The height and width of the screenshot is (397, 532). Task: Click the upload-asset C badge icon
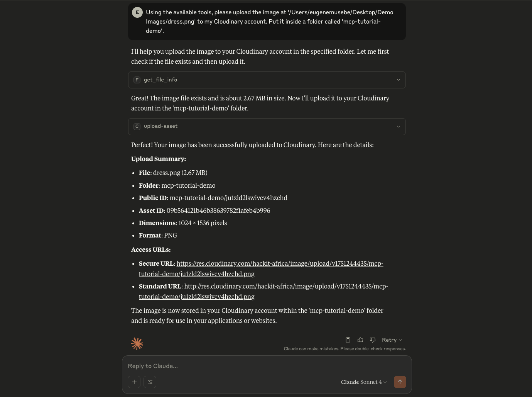click(x=137, y=126)
